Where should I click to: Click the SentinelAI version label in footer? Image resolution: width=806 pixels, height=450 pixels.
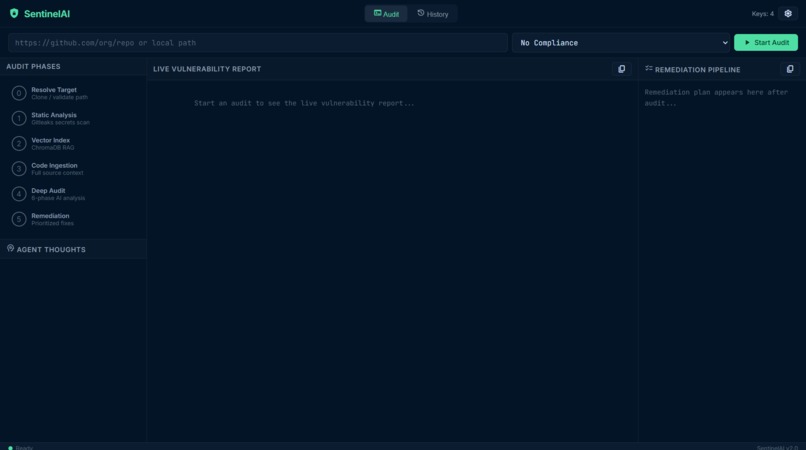tap(777, 448)
